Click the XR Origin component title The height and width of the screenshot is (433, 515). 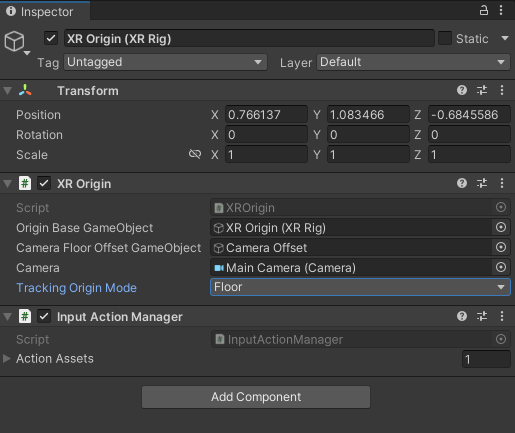tap(84, 184)
